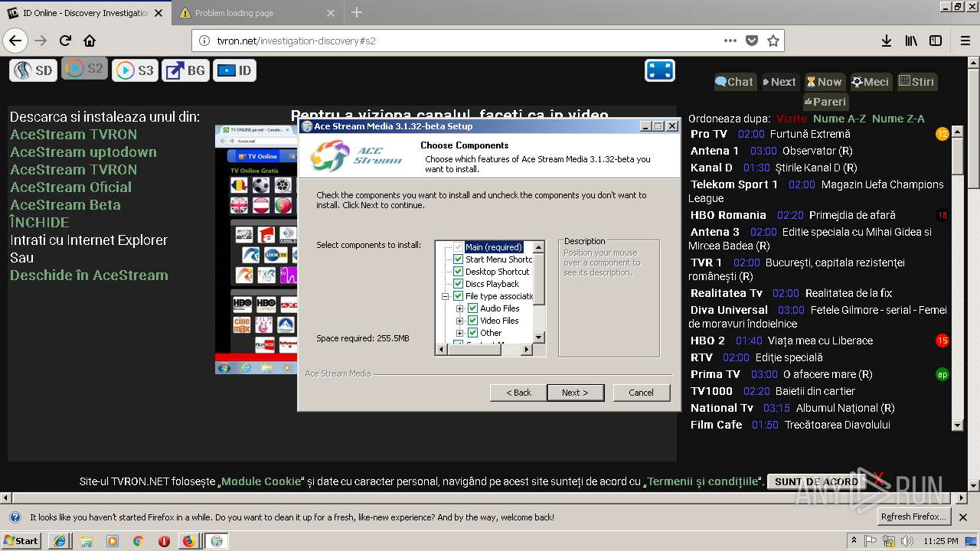Open the Firefox downloads arrow
Viewport: 980px width, 551px height.
(886, 41)
